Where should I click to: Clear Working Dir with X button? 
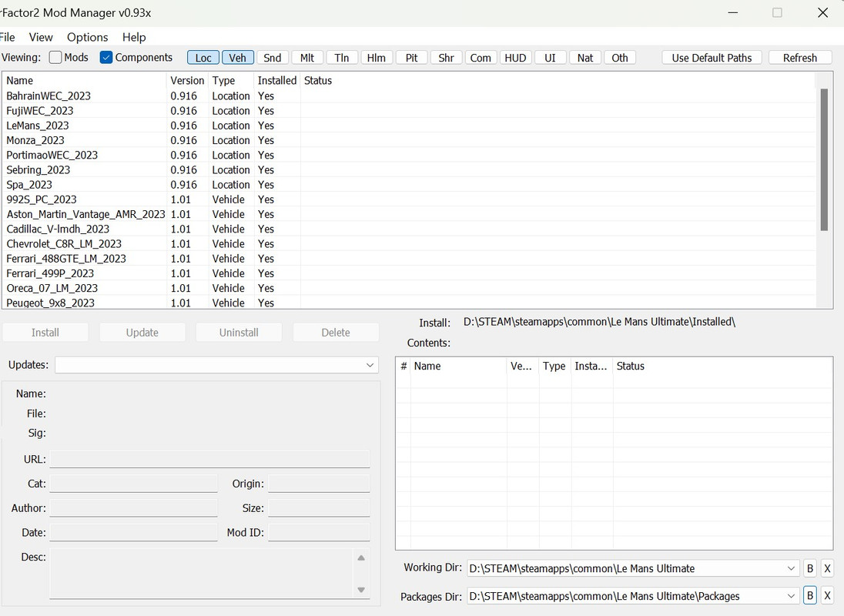pos(827,568)
